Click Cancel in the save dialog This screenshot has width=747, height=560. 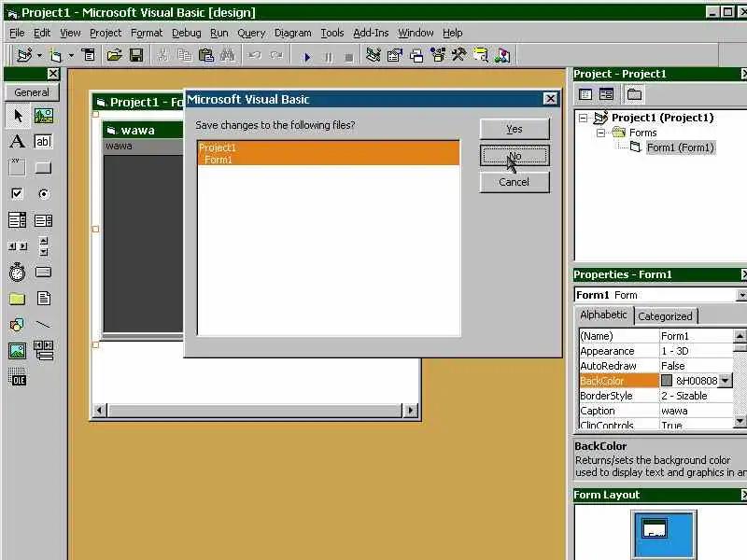[x=514, y=182]
